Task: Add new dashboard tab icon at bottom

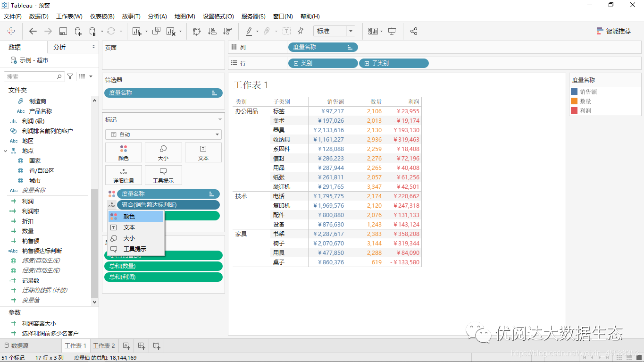Action: (x=142, y=346)
